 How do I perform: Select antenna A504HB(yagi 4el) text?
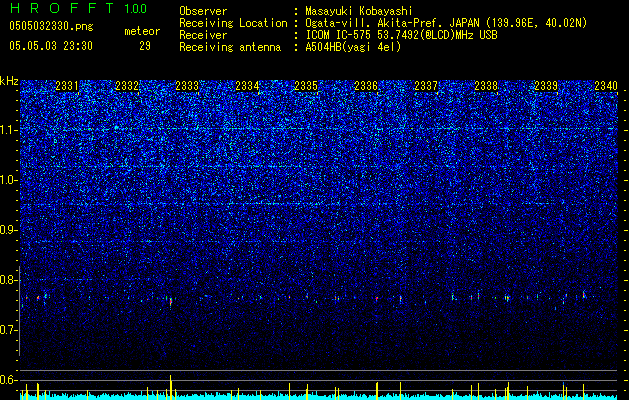[353, 47]
